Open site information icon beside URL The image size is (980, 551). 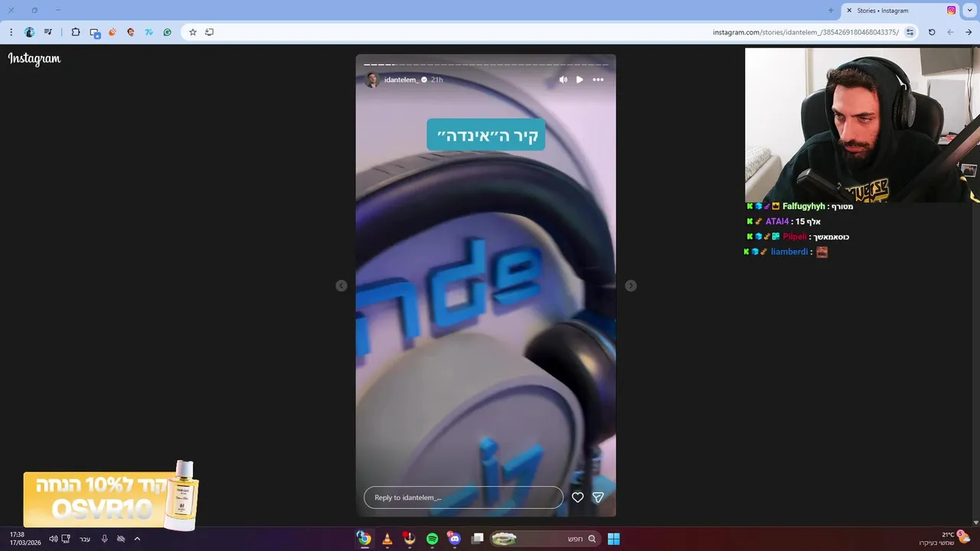pyautogui.click(x=910, y=32)
